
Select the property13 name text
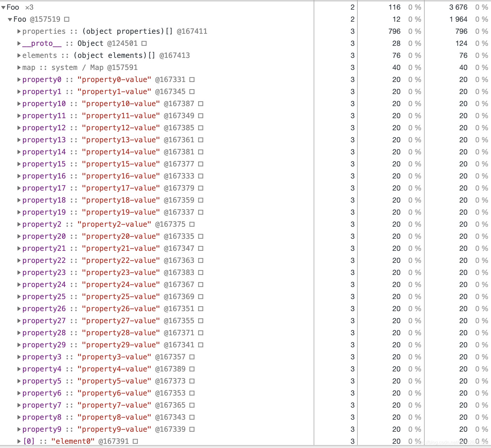point(44,140)
